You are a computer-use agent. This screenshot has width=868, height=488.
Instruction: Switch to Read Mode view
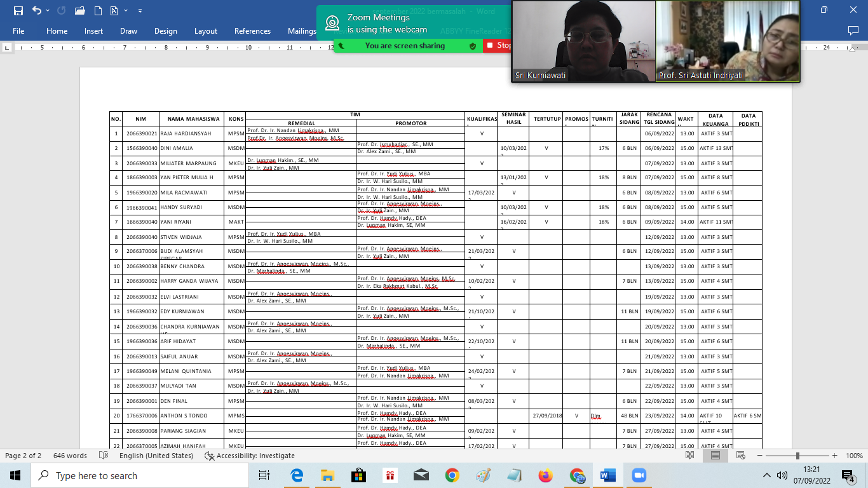tap(690, 456)
